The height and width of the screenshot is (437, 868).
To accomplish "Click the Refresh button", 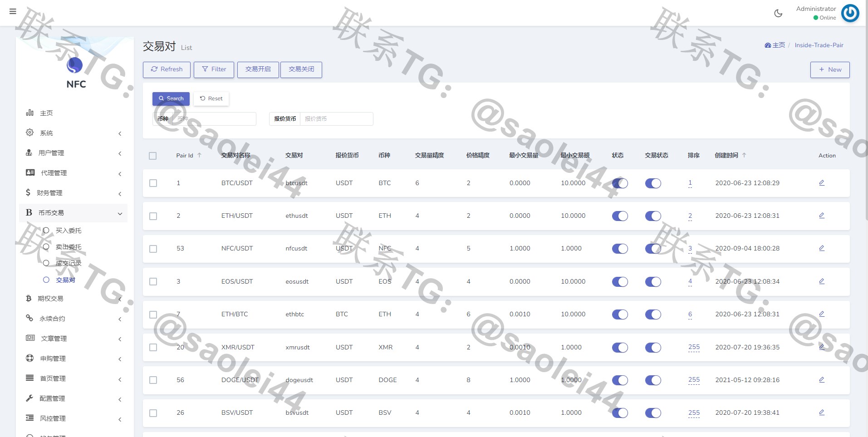I will click(167, 69).
